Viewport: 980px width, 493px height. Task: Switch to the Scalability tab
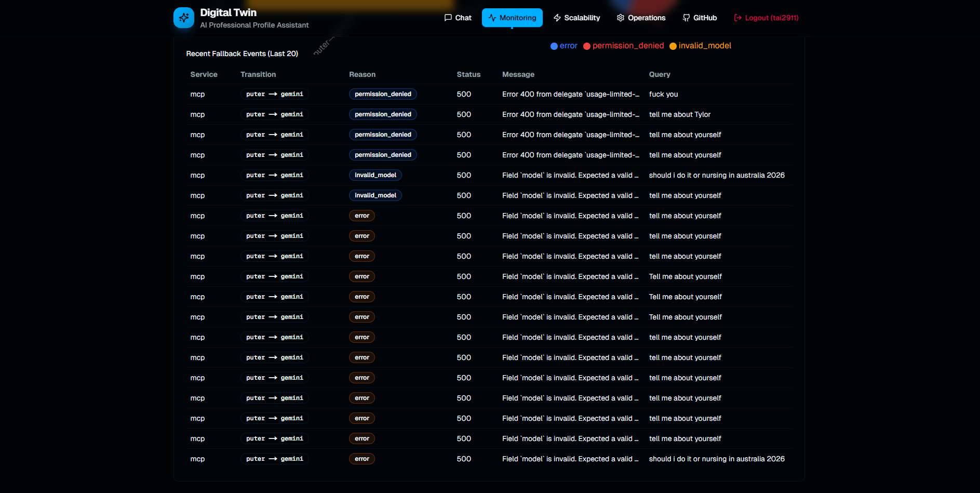pos(576,18)
